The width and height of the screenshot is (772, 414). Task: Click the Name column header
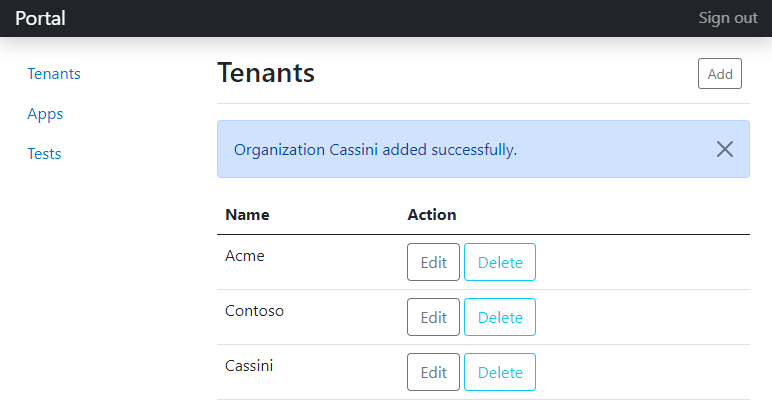coord(247,215)
